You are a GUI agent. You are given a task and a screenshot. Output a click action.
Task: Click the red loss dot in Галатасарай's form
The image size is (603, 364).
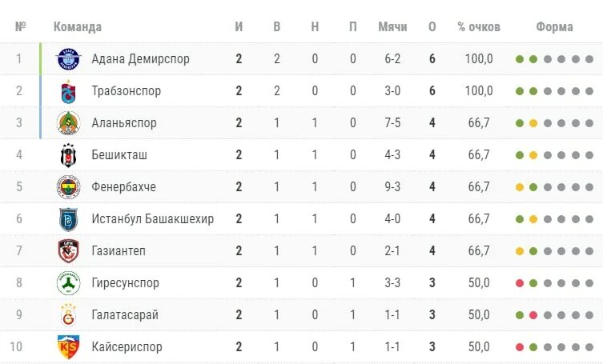pos(533,315)
